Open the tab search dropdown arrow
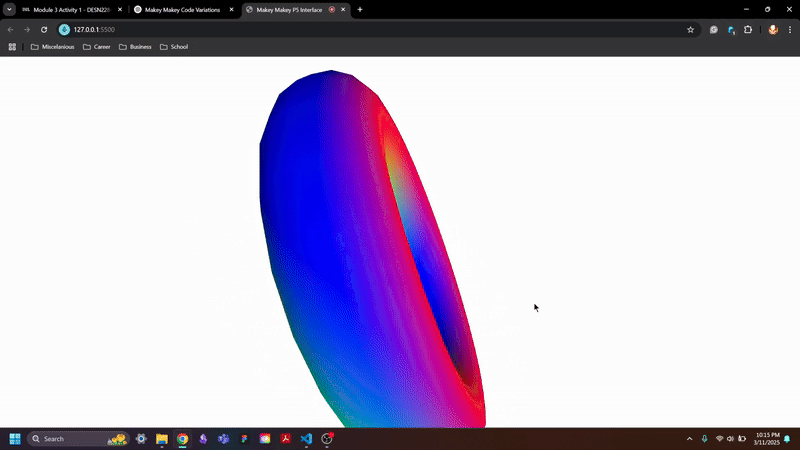 [9, 10]
